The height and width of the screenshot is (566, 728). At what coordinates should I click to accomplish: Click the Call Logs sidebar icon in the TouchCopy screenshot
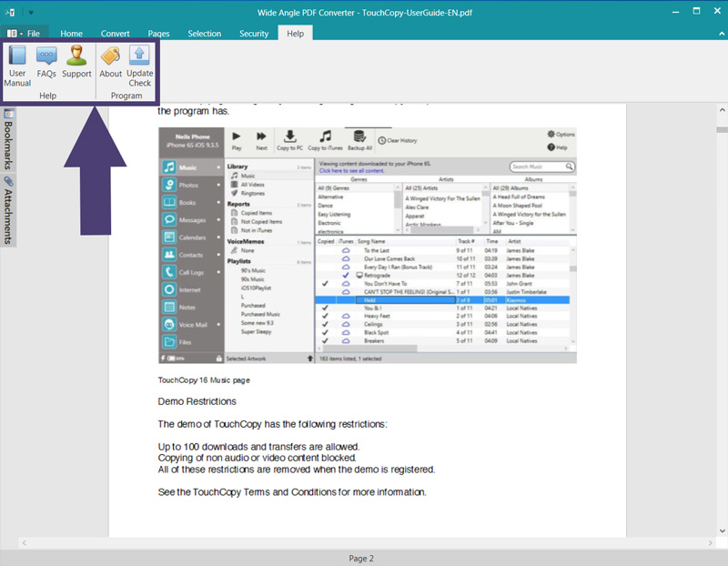tap(169, 272)
